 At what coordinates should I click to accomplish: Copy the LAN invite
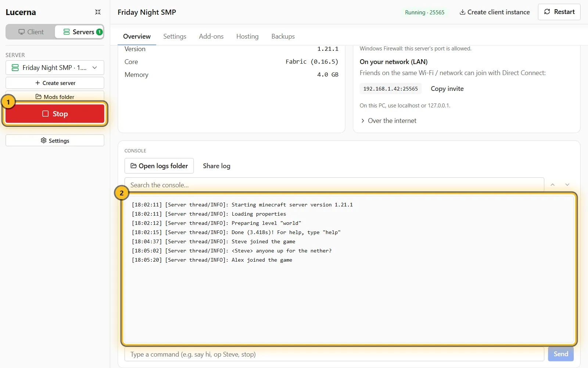447,89
